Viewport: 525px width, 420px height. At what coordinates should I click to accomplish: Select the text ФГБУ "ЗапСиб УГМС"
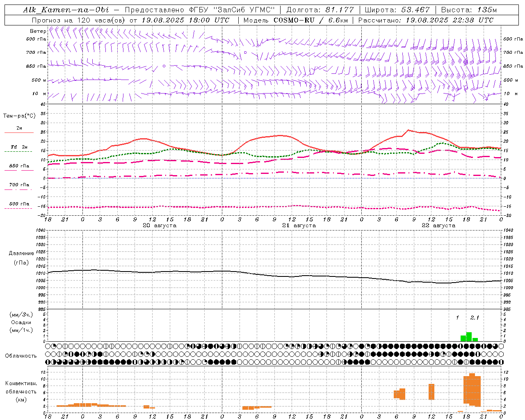click(233, 10)
